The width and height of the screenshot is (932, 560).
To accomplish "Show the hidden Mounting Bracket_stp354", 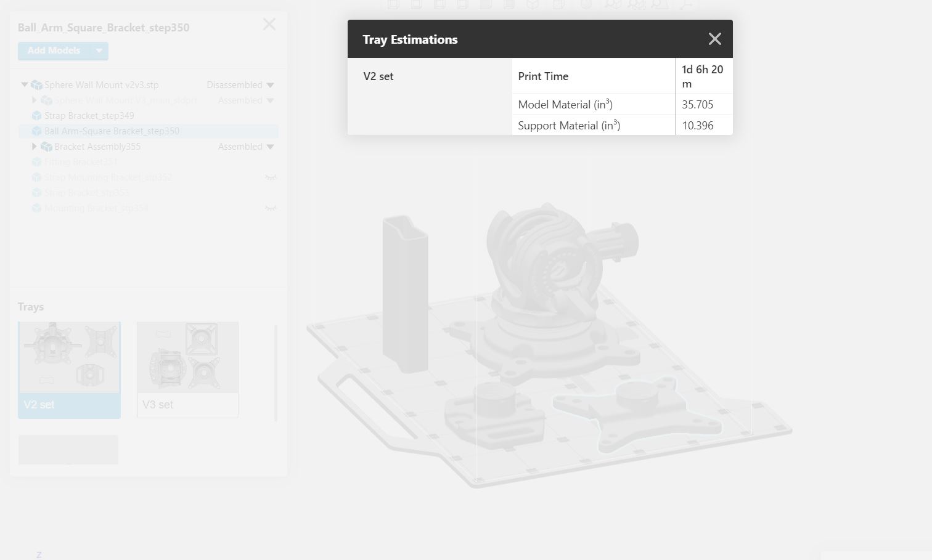I will (x=271, y=208).
